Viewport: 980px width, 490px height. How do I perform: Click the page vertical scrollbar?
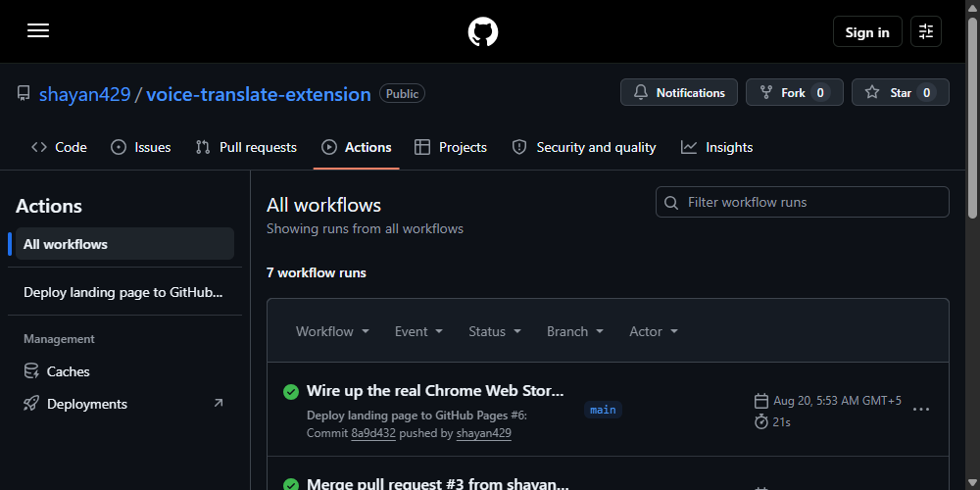coord(972,119)
